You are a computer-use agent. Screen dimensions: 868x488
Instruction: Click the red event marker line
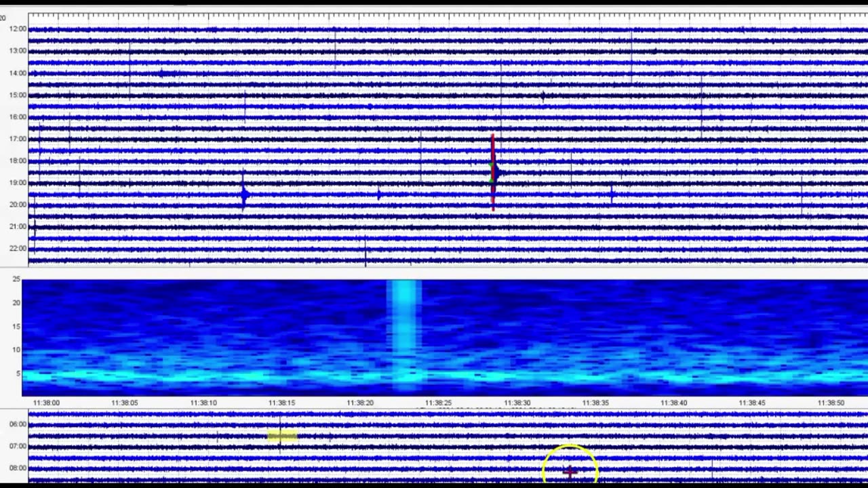[493, 173]
